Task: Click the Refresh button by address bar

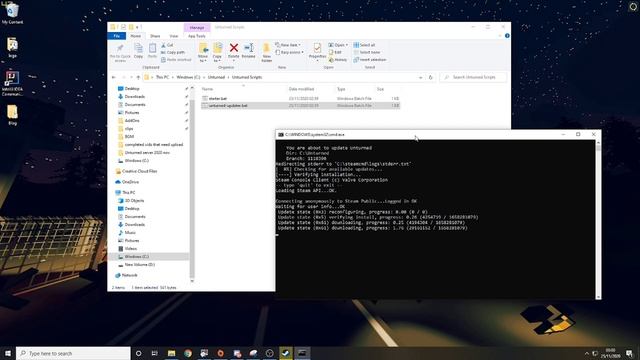Action: 430,77
